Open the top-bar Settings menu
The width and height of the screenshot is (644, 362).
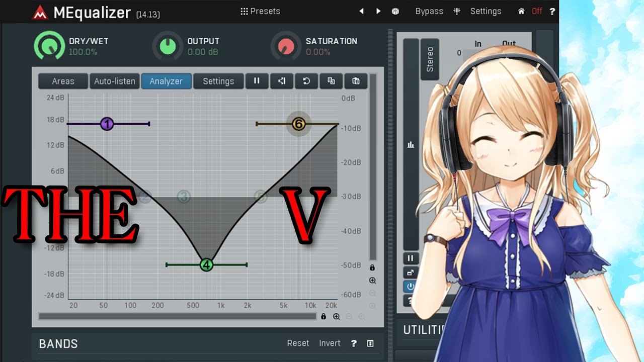coord(486,11)
